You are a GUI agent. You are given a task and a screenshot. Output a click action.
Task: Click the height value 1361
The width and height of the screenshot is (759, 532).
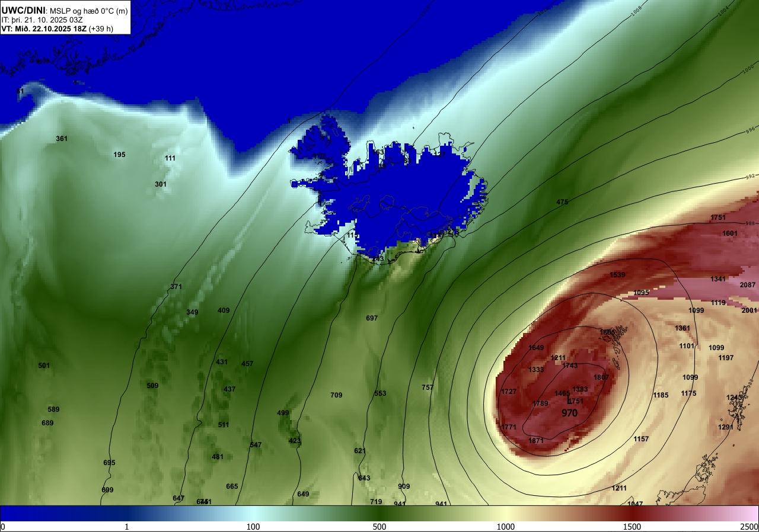(x=683, y=328)
